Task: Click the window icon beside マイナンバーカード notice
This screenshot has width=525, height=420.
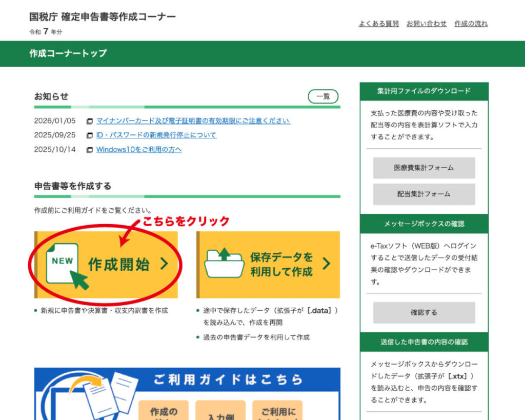Action: (90, 122)
